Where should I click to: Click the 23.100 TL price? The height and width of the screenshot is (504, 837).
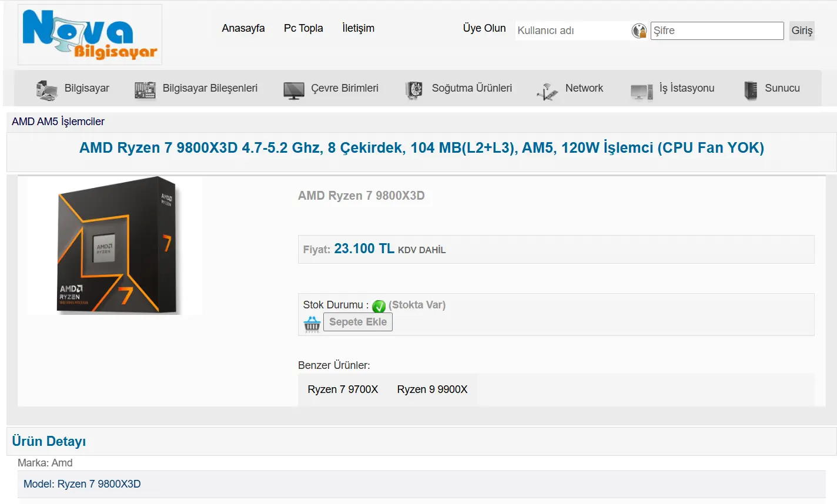tap(364, 248)
